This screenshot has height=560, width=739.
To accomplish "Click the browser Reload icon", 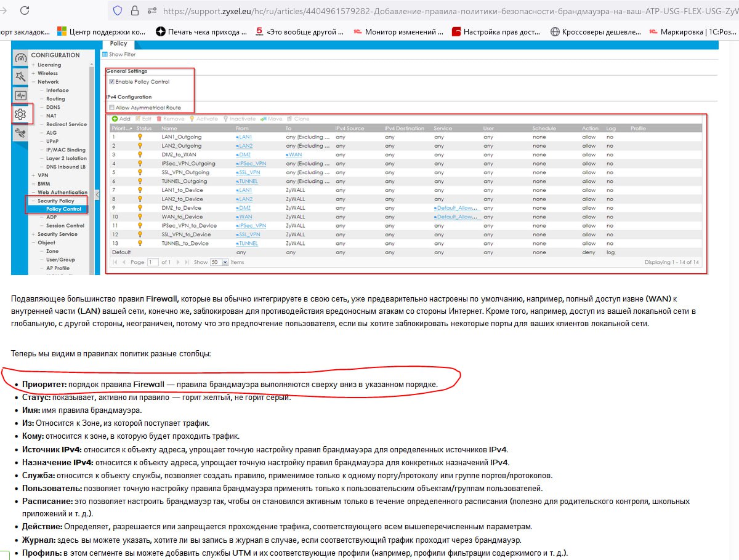I will pos(25,10).
